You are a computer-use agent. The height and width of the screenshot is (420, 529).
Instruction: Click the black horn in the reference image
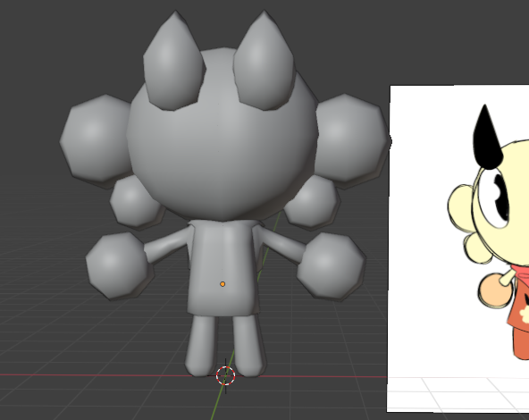click(x=487, y=137)
